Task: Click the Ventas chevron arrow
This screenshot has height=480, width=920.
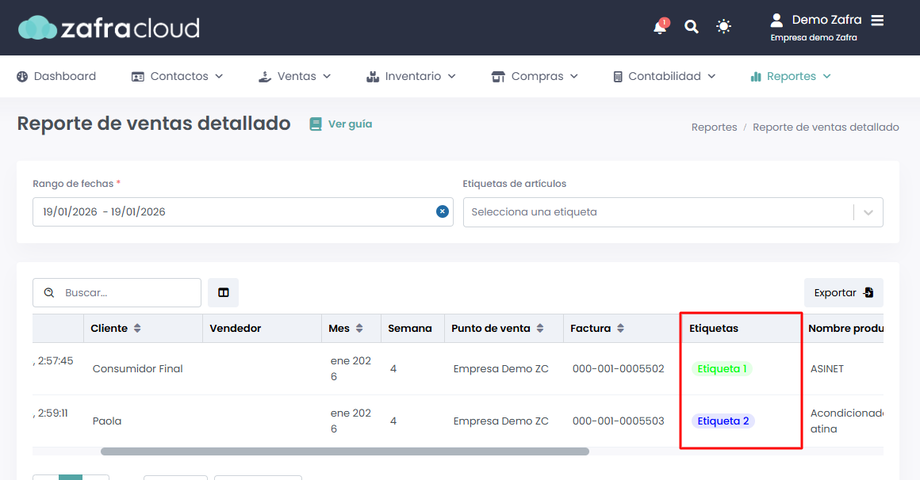Action: click(327, 76)
